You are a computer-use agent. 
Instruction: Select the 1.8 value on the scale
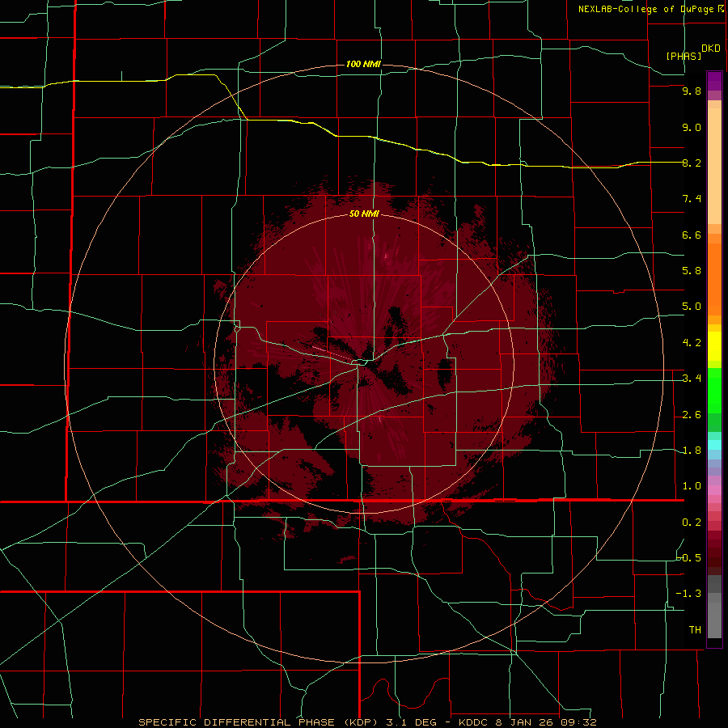692,451
